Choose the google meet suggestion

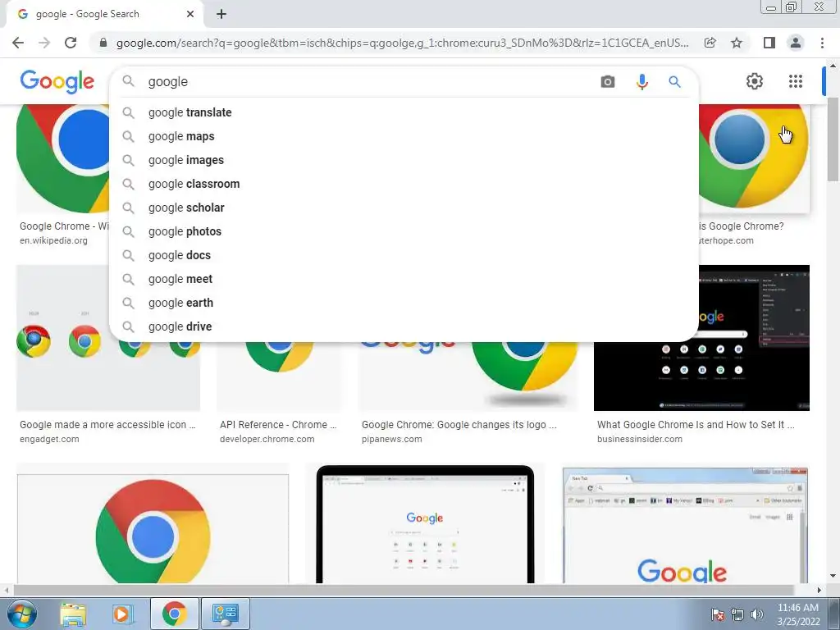(x=404, y=279)
